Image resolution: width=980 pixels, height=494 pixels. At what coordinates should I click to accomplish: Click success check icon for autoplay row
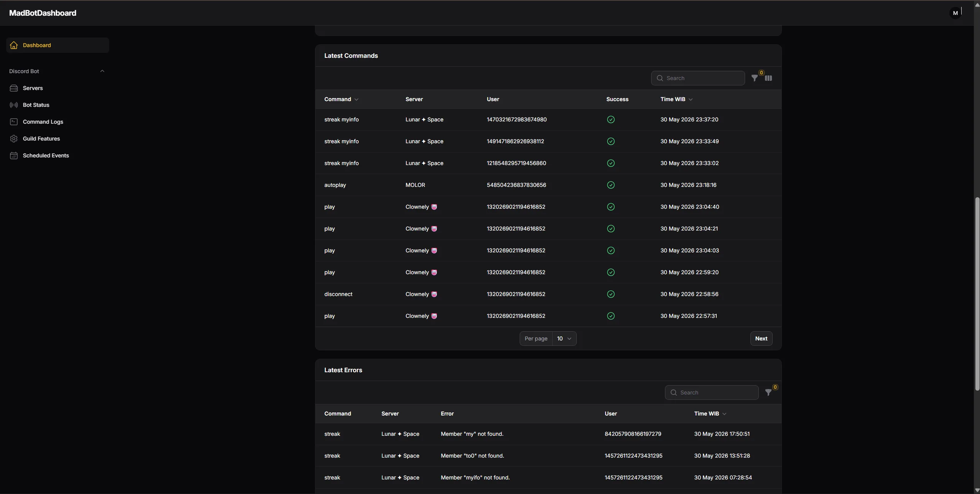(x=611, y=185)
